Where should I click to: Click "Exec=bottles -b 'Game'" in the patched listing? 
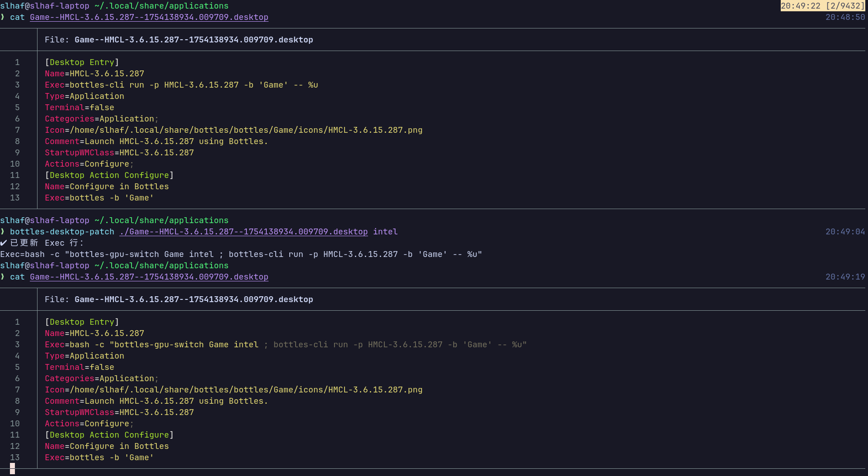(99, 457)
